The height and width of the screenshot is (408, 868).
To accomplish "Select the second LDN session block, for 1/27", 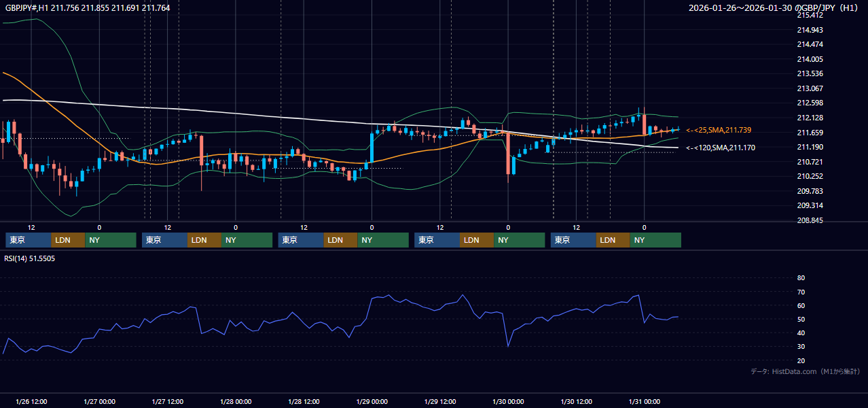I will (x=204, y=240).
